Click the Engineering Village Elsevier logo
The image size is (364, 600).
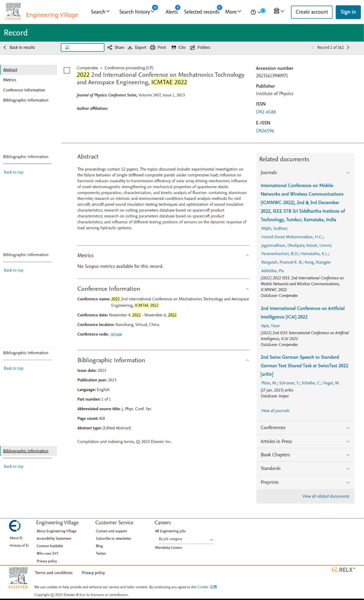click(13, 12)
